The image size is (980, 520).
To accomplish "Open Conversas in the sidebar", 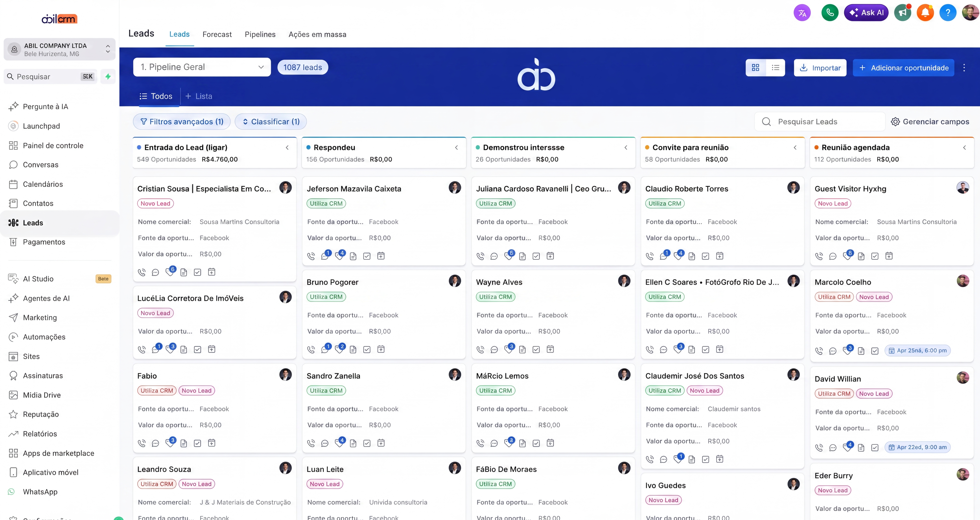I will pyautogui.click(x=41, y=165).
